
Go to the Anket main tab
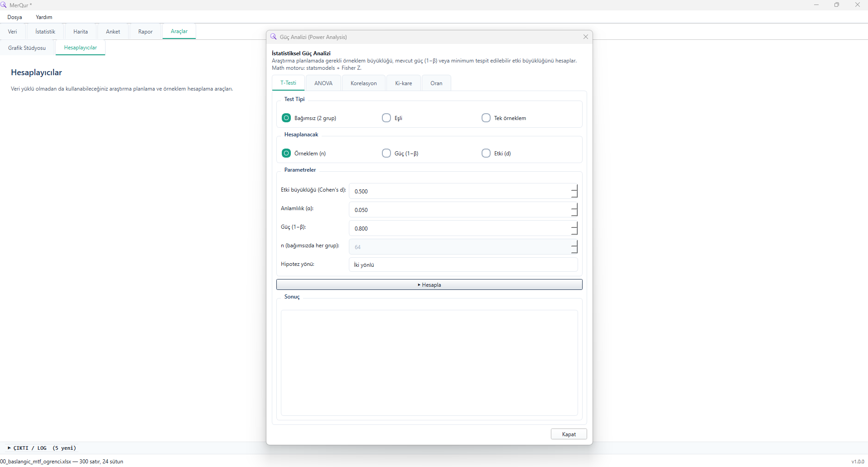113,31
